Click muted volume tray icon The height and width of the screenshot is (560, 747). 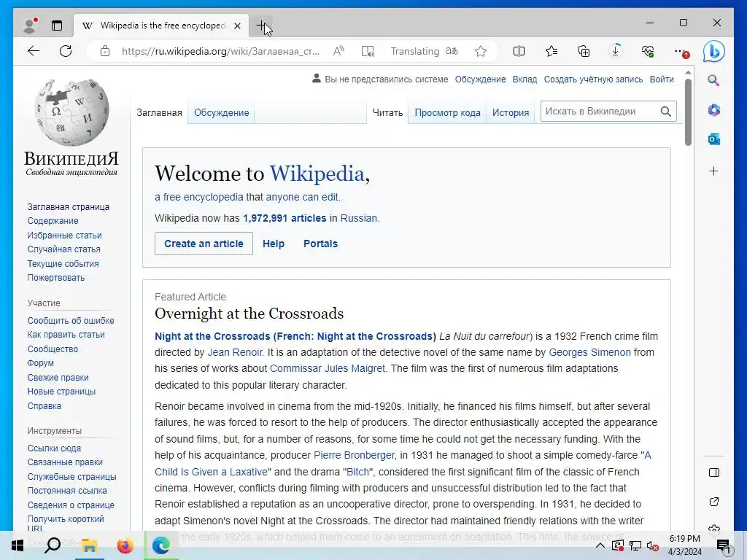pos(653,545)
